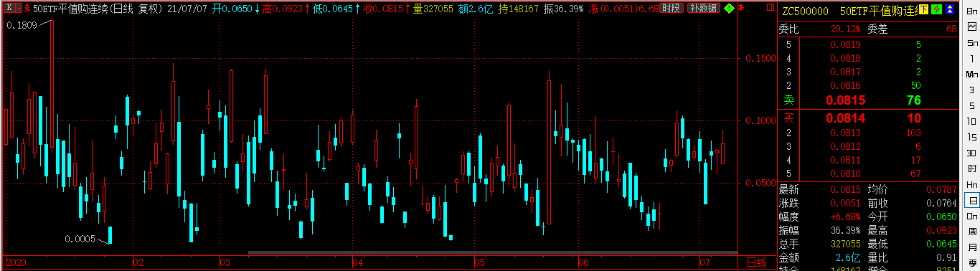Select the 15-minute period
The image size is (980, 271).
click(x=972, y=137)
